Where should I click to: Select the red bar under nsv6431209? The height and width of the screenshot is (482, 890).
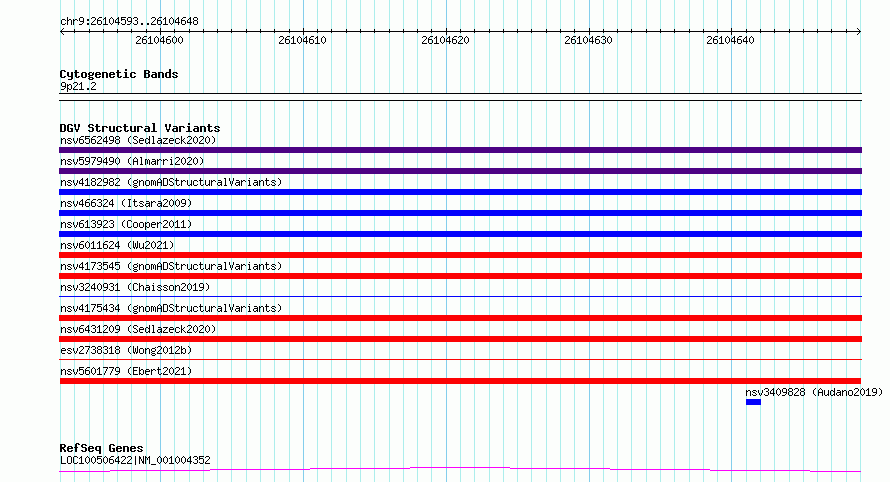(x=460, y=339)
